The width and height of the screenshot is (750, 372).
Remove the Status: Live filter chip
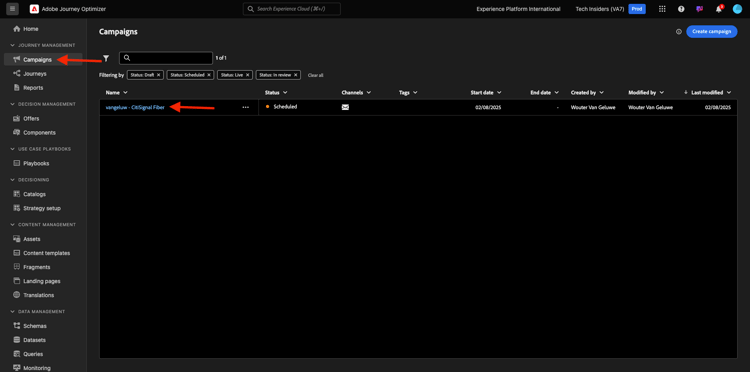[x=247, y=75]
